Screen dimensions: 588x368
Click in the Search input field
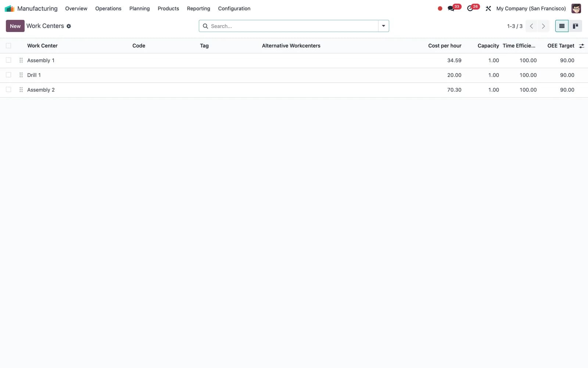click(293, 26)
